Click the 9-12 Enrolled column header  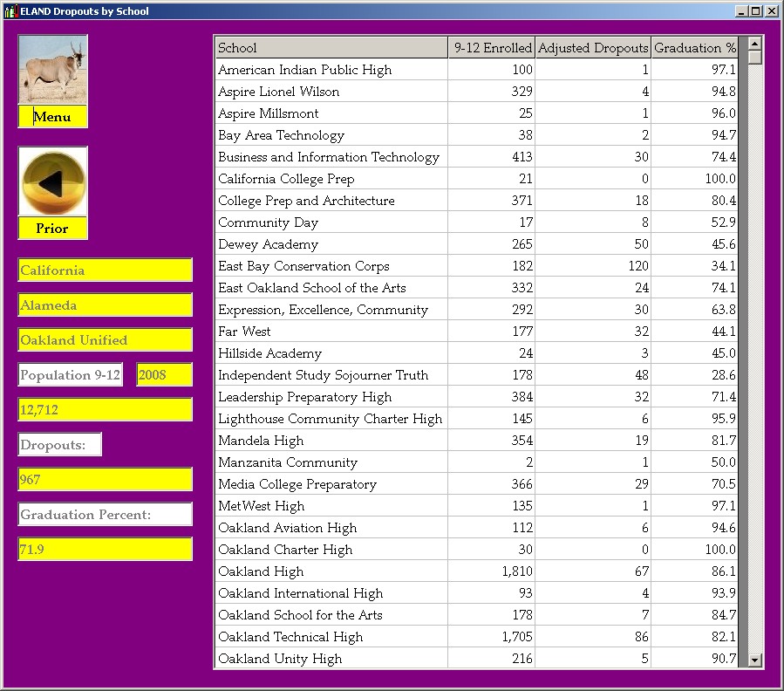coord(491,48)
